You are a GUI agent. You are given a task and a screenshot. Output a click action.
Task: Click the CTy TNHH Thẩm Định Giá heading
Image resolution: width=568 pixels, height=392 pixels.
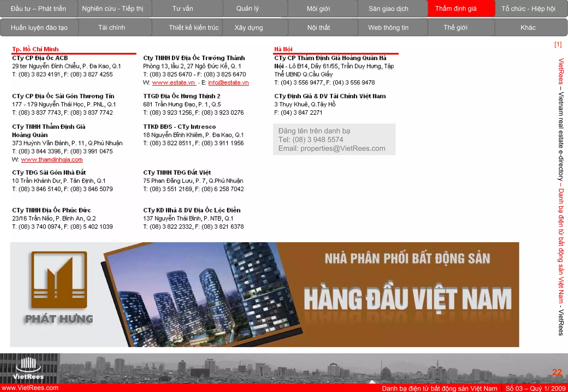point(49,127)
